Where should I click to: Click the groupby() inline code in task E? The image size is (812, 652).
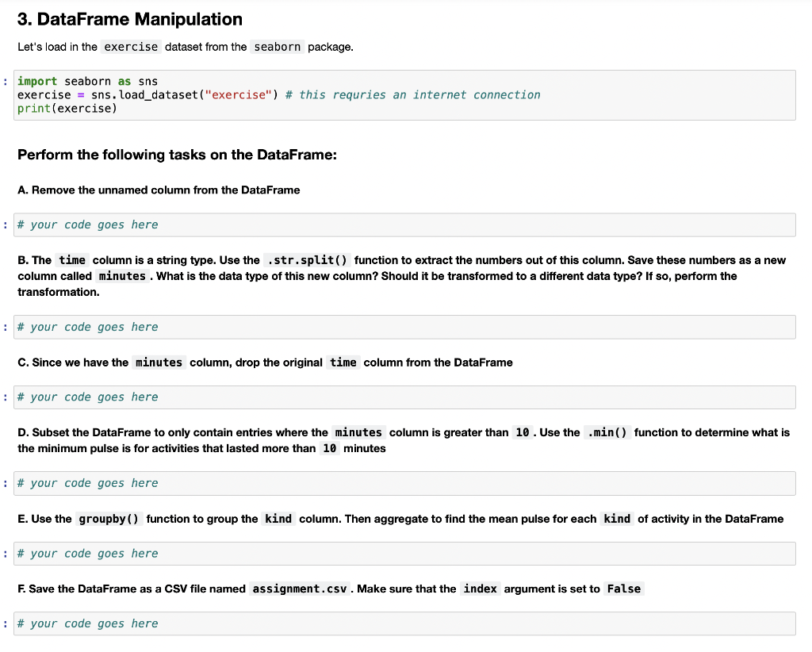click(109, 519)
